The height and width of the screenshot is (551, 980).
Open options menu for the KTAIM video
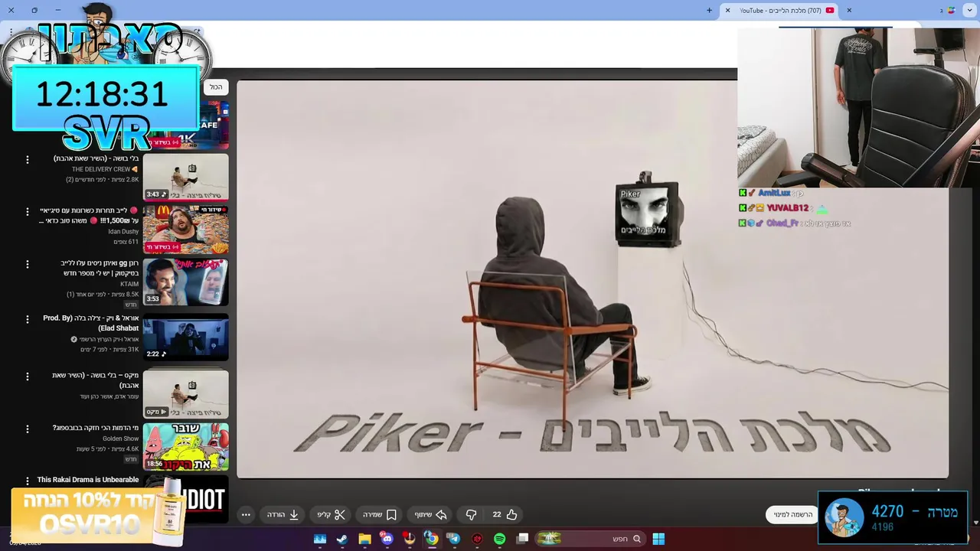click(x=28, y=264)
